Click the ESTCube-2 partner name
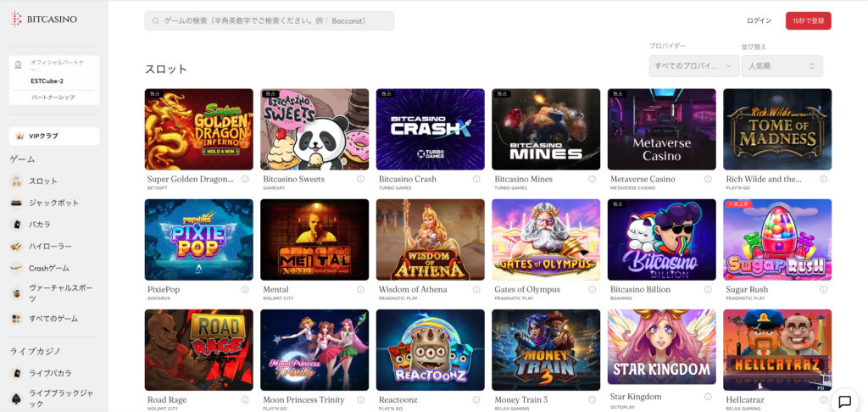This screenshot has width=868, height=412. [x=47, y=81]
